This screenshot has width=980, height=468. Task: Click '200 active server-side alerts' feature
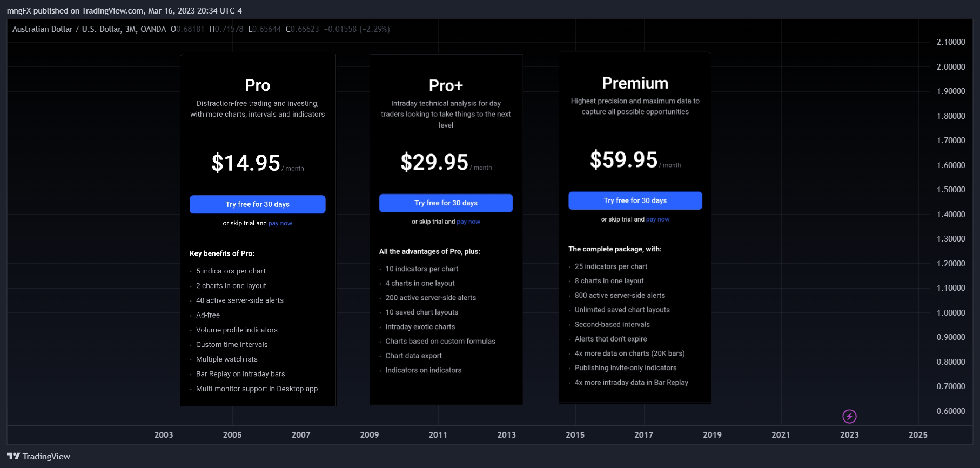431,298
